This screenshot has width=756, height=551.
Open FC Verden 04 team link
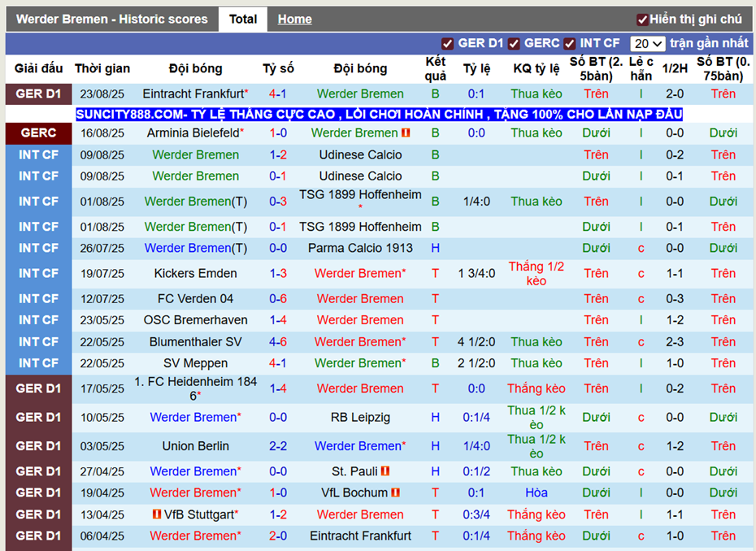(195, 299)
